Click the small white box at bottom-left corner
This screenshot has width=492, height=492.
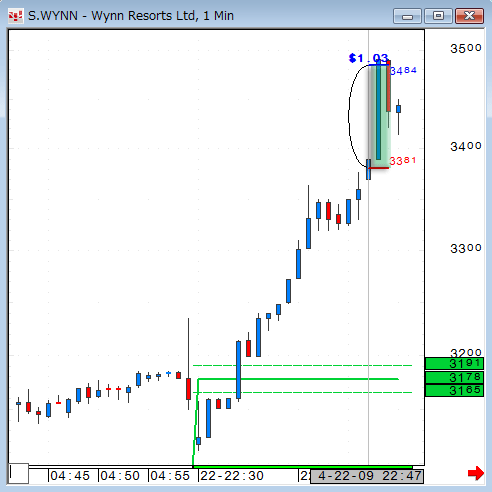coord(19,473)
